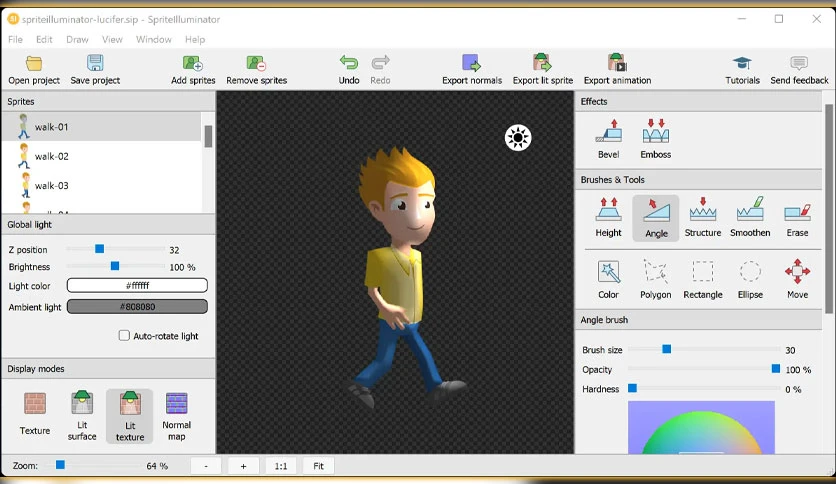Choose the Color selection tool
836x484 pixels.
[x=608, y=279]
